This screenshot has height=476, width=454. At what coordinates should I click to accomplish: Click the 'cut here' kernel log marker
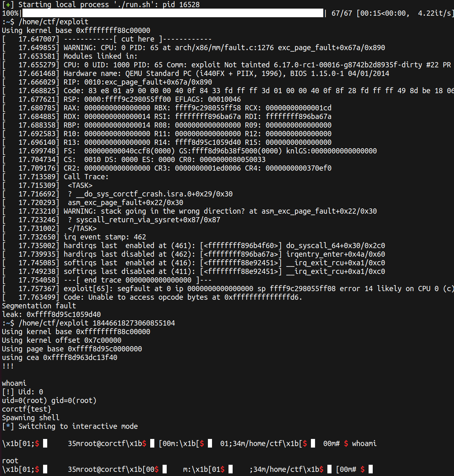tap(137, 39)
